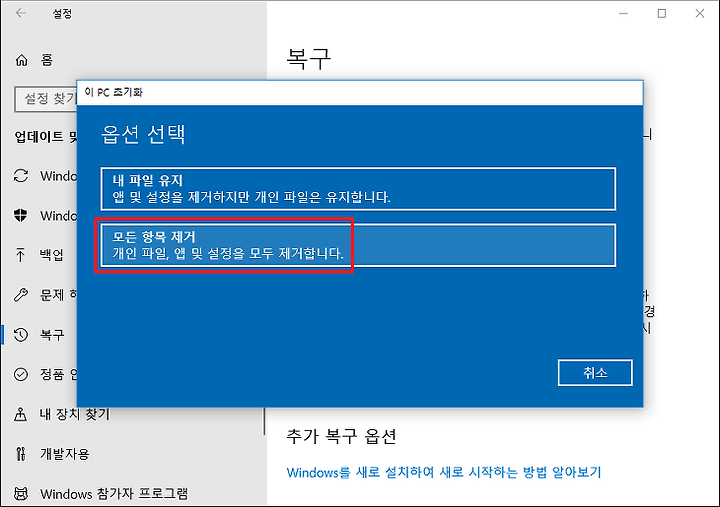720x507 pixels.
Task: Open the home icon labeled 홈
Action: pyautogui.click(x=22, y=60)
